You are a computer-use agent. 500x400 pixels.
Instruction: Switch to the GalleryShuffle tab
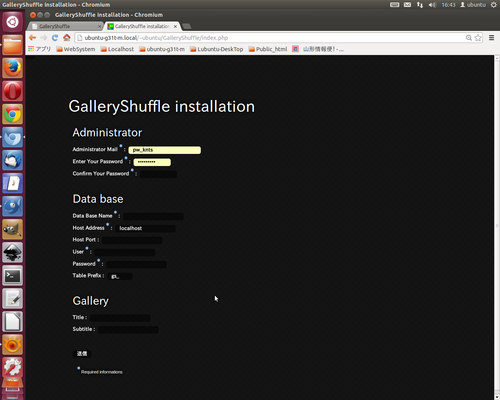(66, 26)
